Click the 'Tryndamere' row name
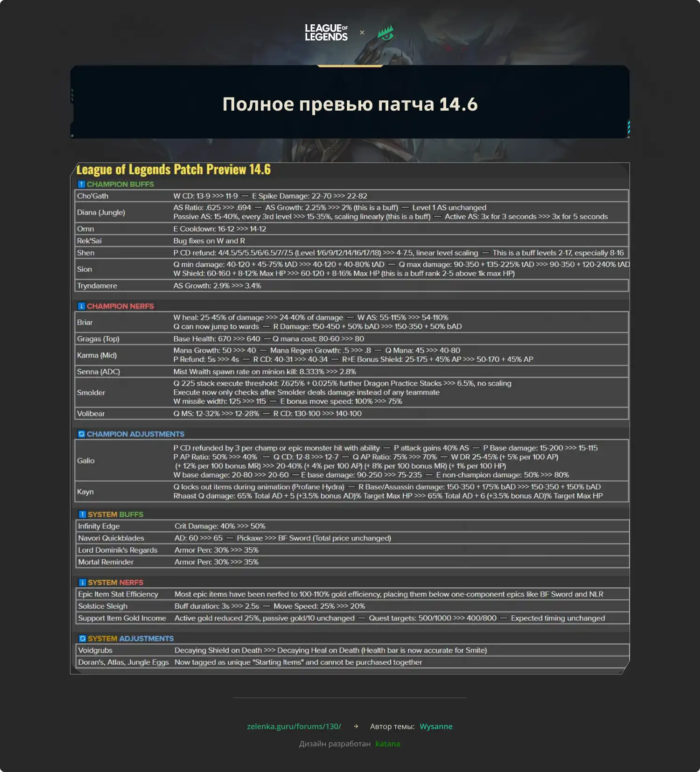The height and width of the screenshot is (772, 700). pos(97,286)
